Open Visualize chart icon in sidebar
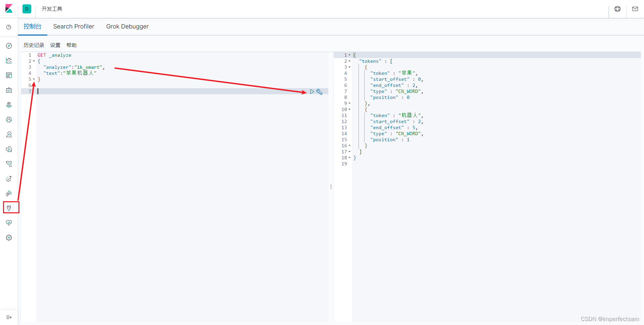 point(9,61)
